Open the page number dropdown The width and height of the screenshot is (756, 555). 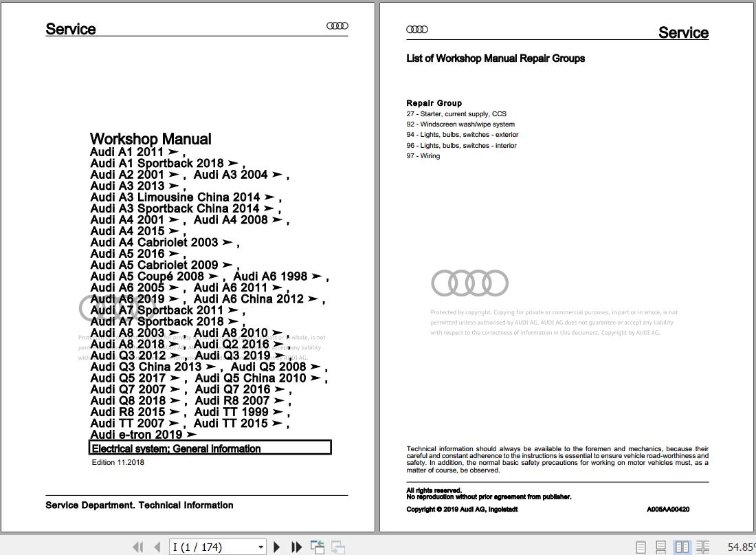click(x=260, y=547)
